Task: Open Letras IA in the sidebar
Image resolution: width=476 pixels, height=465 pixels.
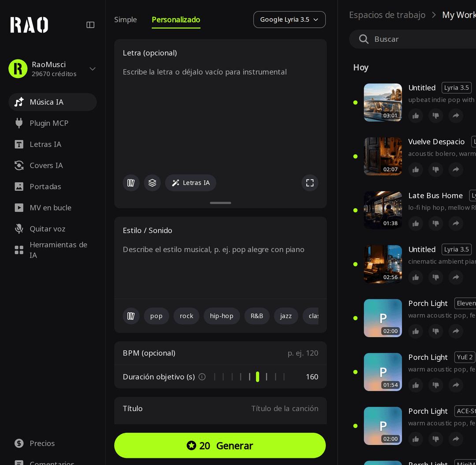Action: pyautogui.click(x=52, y=144)
